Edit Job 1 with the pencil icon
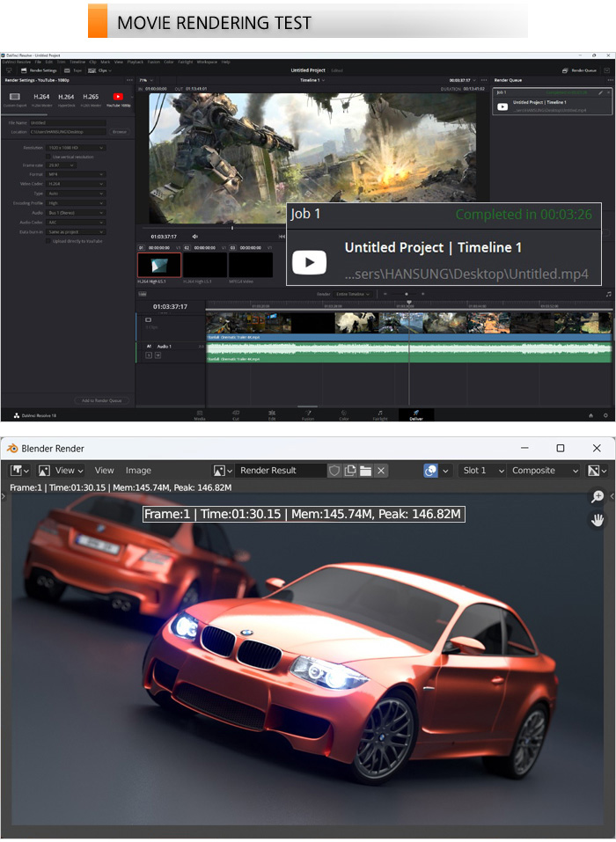Image resolution: width=616 pixels, height=842 pixels. coord(600,92)
